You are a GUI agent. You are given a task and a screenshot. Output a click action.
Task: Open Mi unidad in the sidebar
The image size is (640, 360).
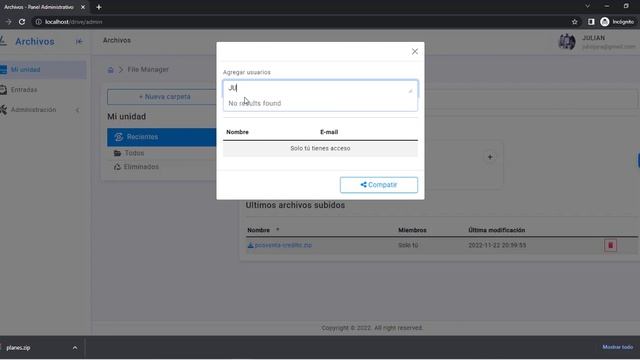[x=42, y=70]
